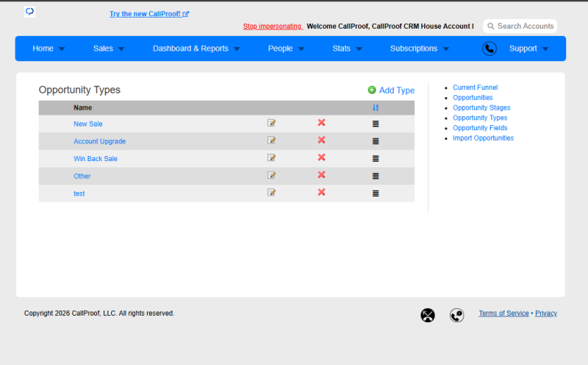
Task: Open the Opportunity Fields link
Action: pyautogui.click(x=480, y=128)
